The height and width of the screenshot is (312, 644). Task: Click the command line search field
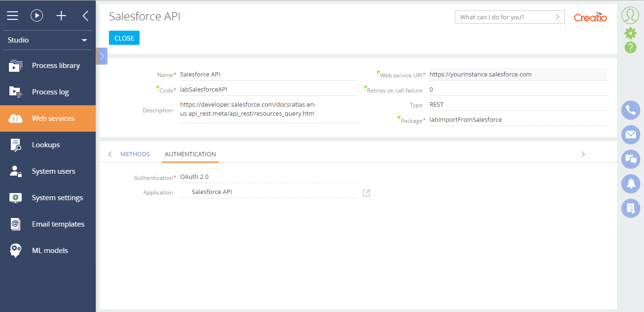tap(510, 17)
